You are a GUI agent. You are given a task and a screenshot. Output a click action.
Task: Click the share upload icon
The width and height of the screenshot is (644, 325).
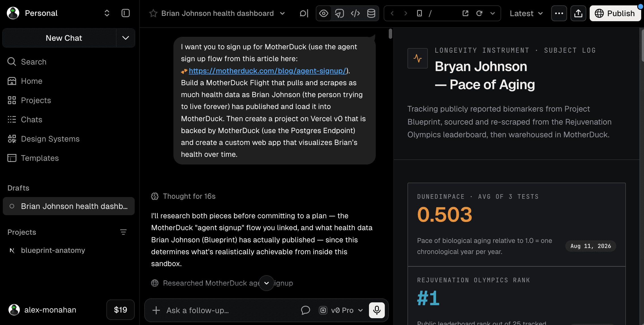coord(578,13)
